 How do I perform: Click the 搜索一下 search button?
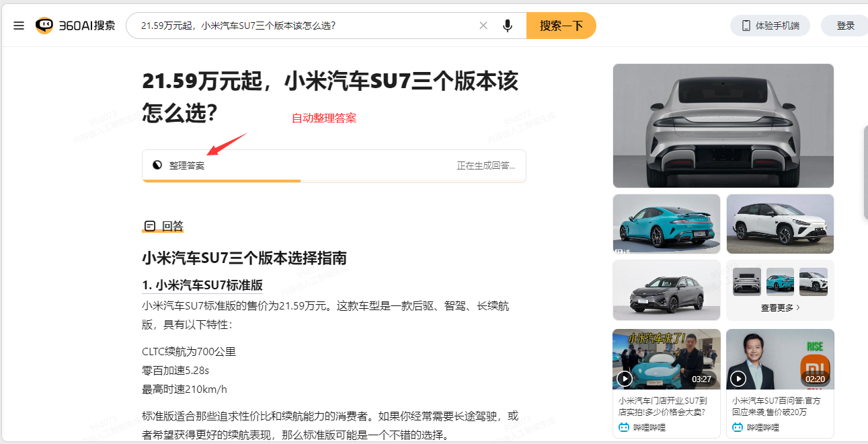click(x=561, y=26)
